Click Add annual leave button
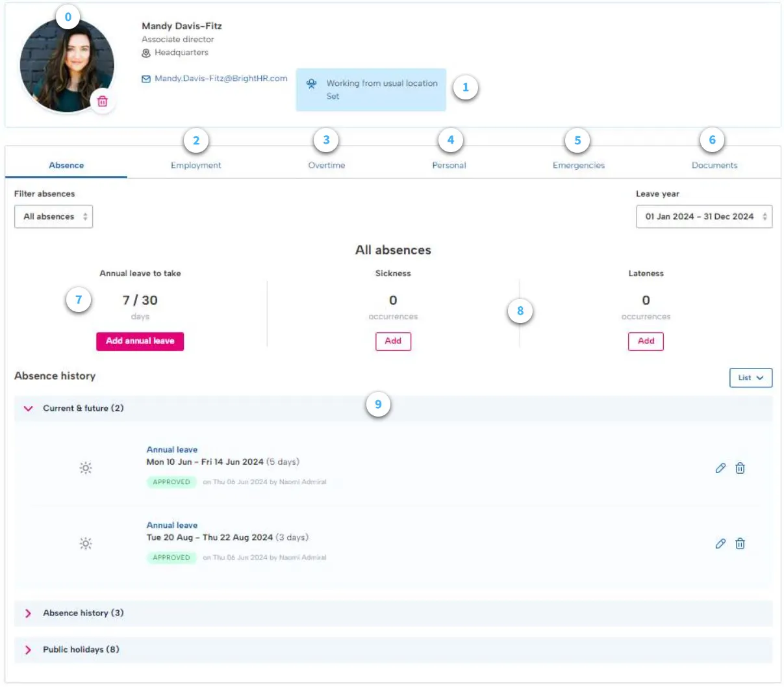Image resolution: width=784 pixels, height=687 pixels. point(140,341)
